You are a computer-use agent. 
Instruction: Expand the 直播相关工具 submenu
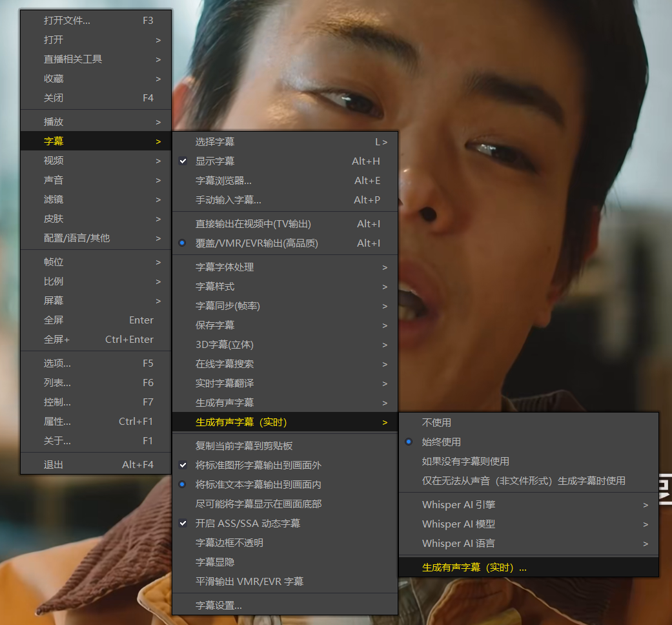(96, 59)
